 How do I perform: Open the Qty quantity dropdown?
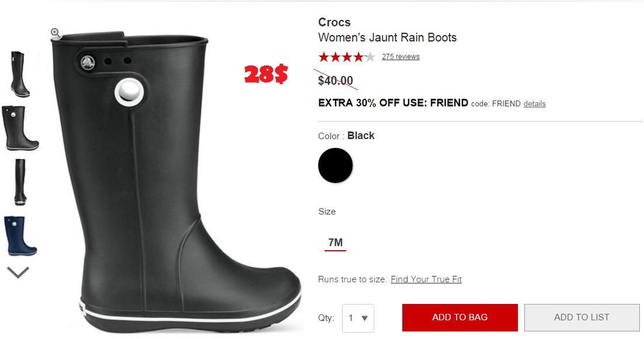tap(358, 318)
